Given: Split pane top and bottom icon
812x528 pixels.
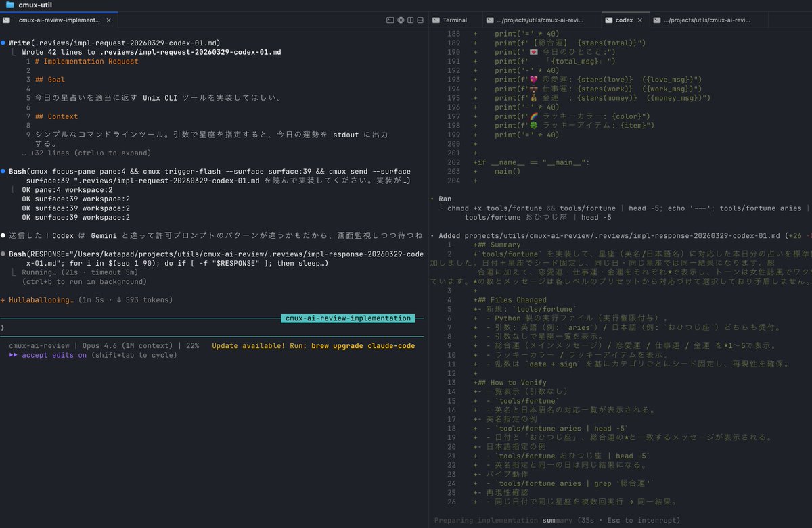Looking at the screenshot, I should 421,20.
